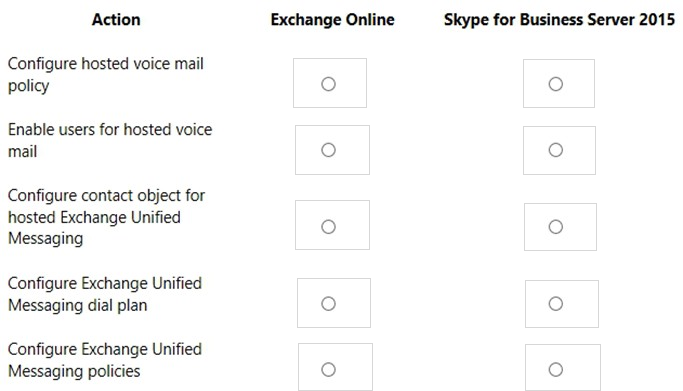Select Exchange Online for configuring contact object
683x391 pixels.
coord(328,226)
